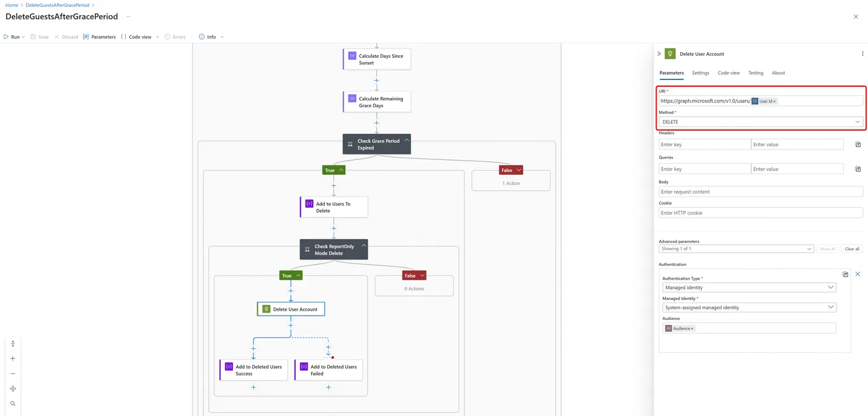This screenshot has height=416, width=868.
Task: Open Code view from the toolbar
Action: (136, 37)
